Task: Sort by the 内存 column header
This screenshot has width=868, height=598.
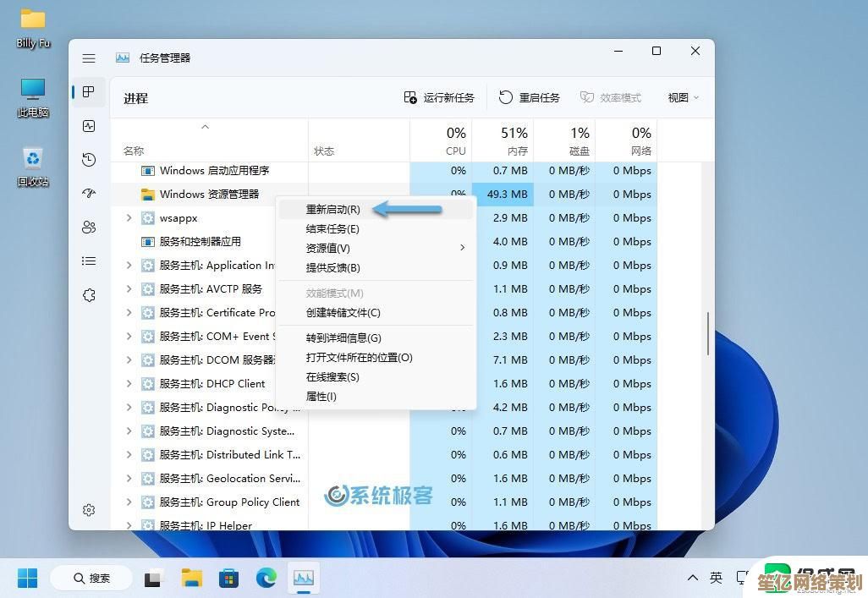Action: point(503,140)
